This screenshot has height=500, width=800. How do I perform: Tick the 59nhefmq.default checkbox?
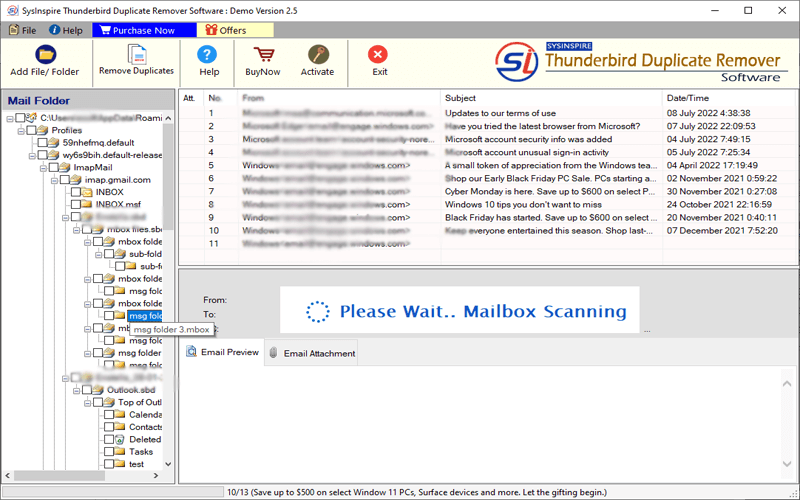coord(42,143)
